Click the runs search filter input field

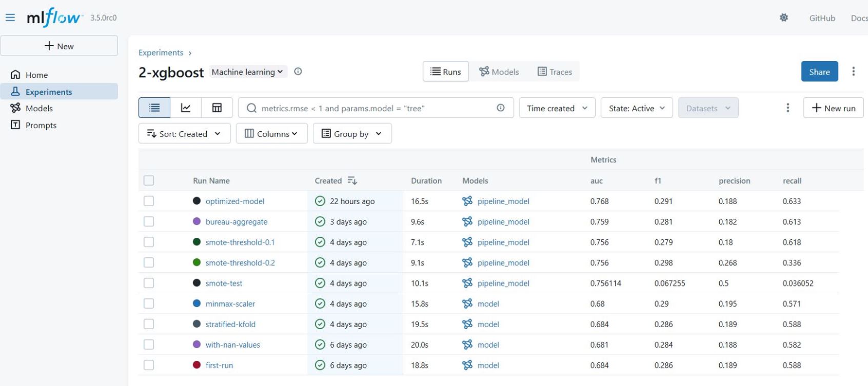coord(376,108)
